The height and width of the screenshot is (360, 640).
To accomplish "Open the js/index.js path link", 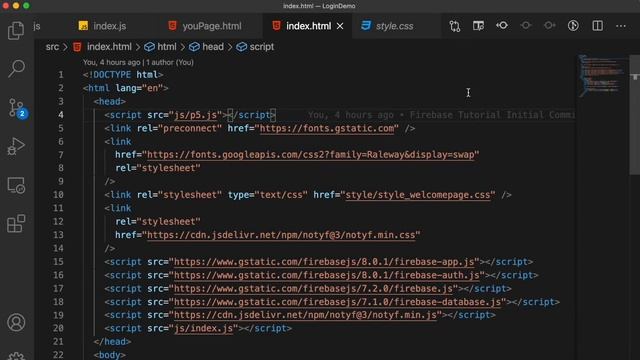I will point(203,328).
